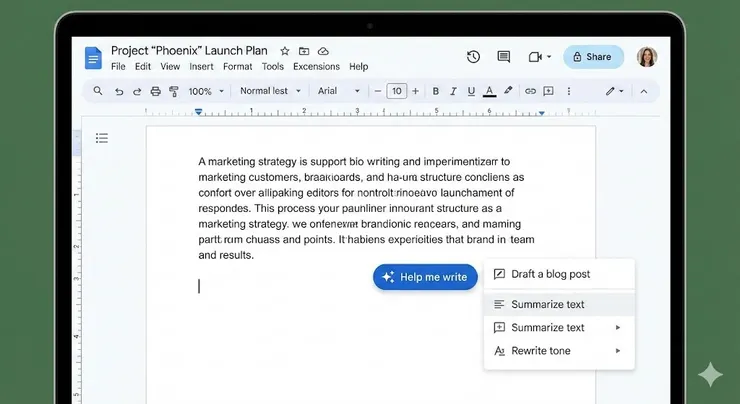Star the Project Phoenix document
The image size is (740, 404).
click(285, 51)
